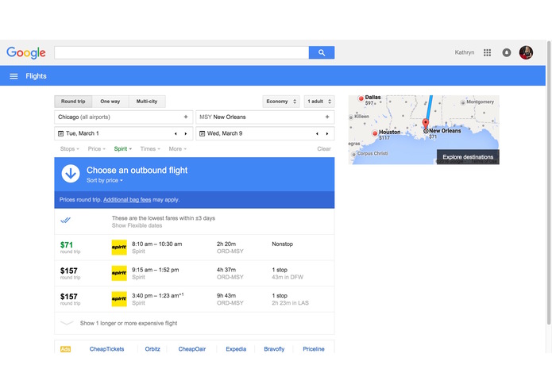The image size is (552, 392).
Task: Click the Dallas map marker
Action: [361, 98]
